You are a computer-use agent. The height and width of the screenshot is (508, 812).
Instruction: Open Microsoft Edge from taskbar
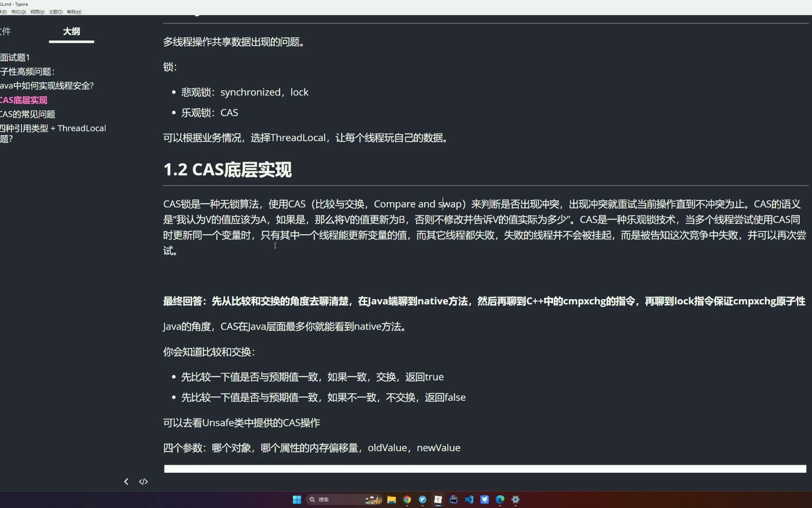500,500
